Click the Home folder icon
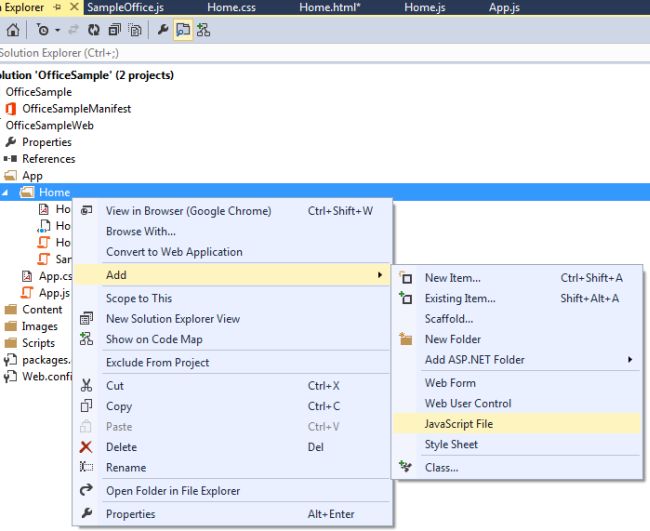 pos(27,192)
